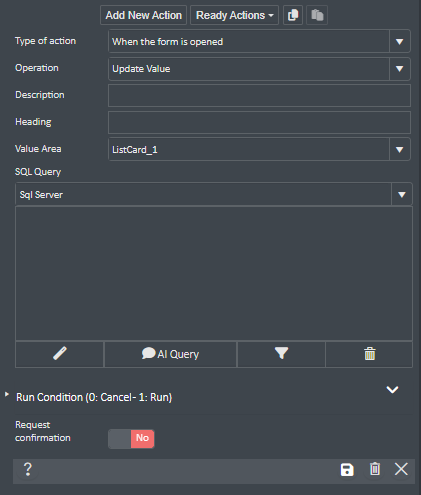Click the save disk icon

pyautogui.click(x=347, y=470)
